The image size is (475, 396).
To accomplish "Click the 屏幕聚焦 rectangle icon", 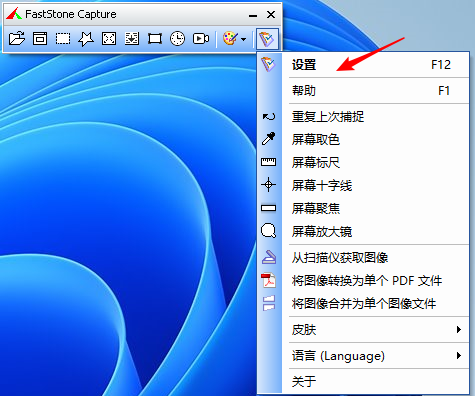I will (269, 208).
